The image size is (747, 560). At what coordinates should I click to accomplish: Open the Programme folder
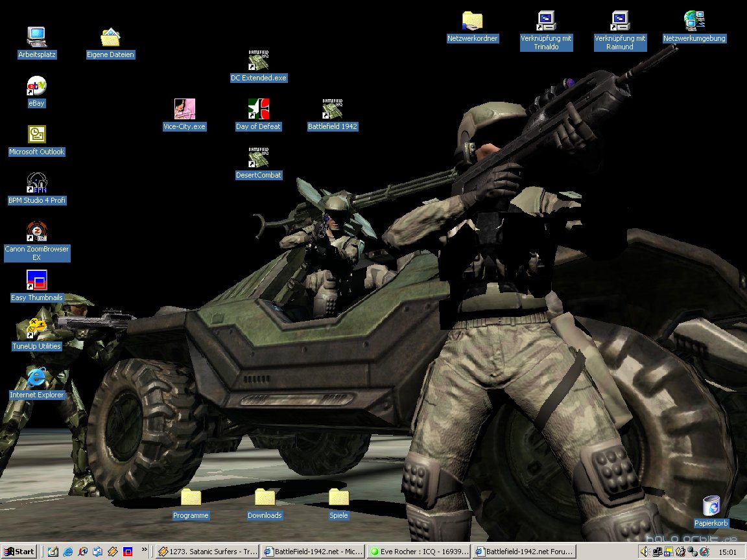[x=191, y=504]
